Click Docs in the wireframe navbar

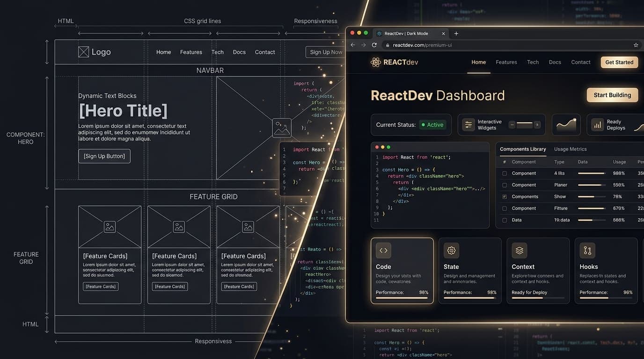(x=239, y=52)
